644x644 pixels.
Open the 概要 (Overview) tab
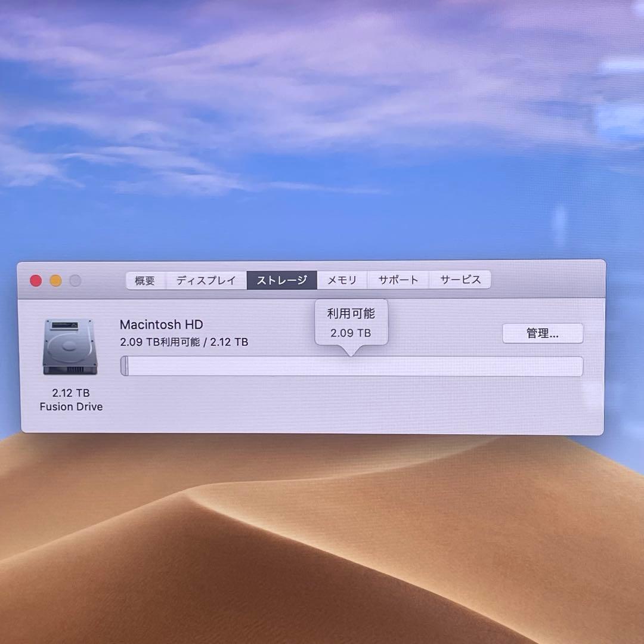click(x=145, y=280)
